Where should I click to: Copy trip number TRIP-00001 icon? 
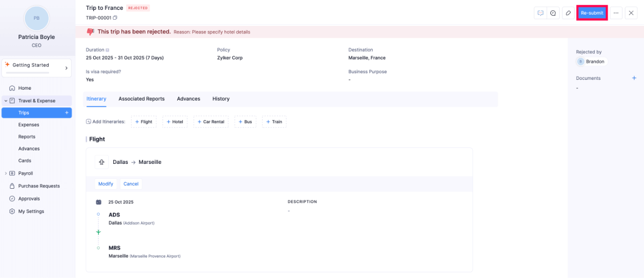point(115,18)
